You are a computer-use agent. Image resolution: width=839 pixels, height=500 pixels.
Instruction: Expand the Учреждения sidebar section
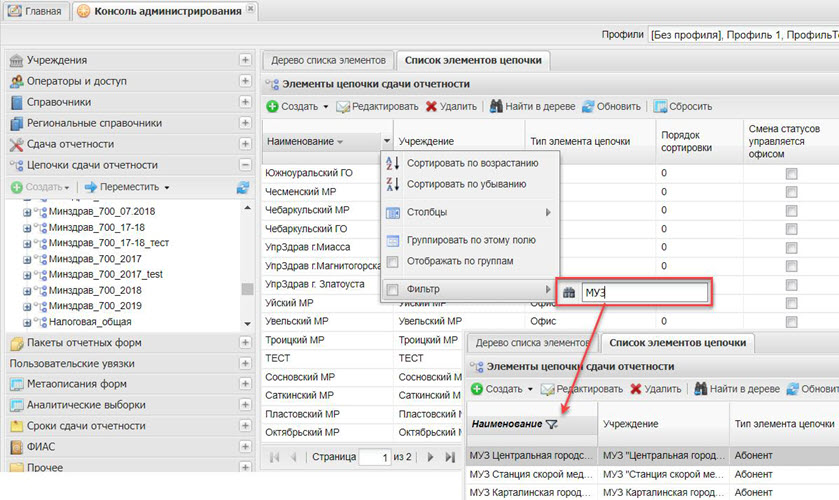point(245,60)
